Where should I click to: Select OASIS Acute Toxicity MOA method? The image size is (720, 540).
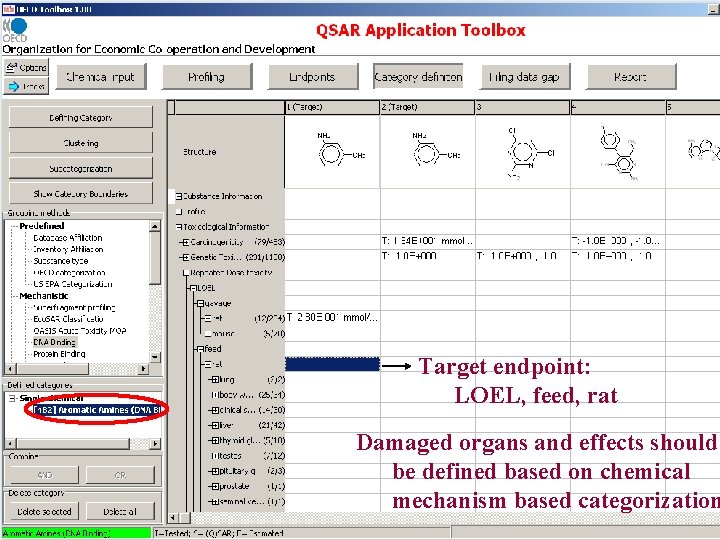click(79, 331)
